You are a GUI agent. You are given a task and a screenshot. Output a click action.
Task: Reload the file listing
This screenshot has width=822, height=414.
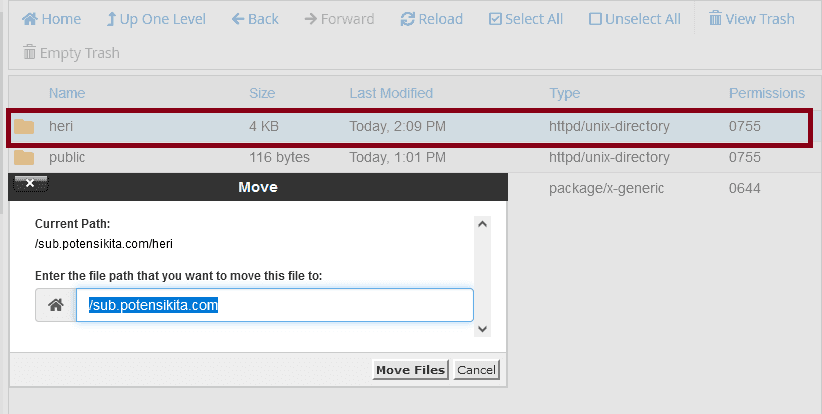click(431, 19)
